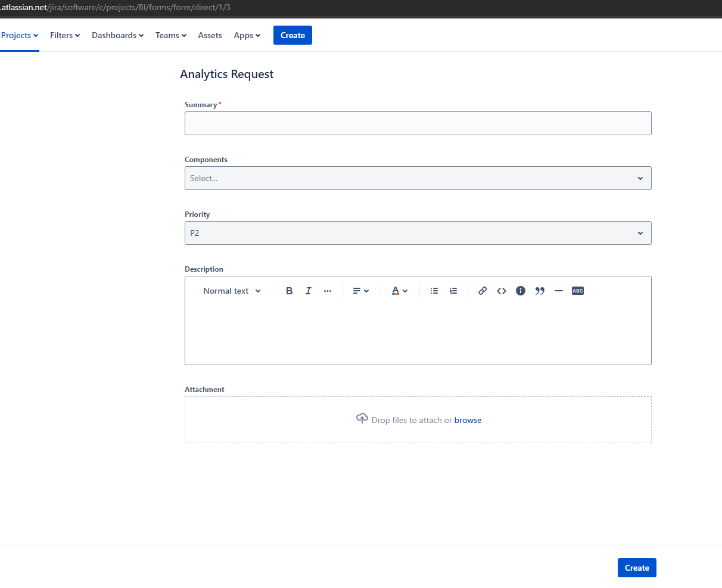Open the Apps menu

point(247,35)
